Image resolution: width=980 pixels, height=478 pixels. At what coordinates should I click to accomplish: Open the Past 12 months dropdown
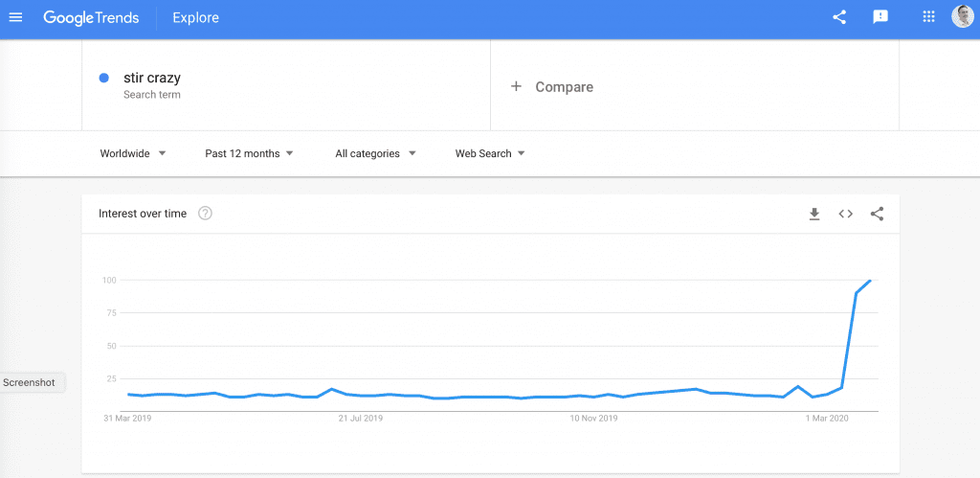click(x=249, y=153)
